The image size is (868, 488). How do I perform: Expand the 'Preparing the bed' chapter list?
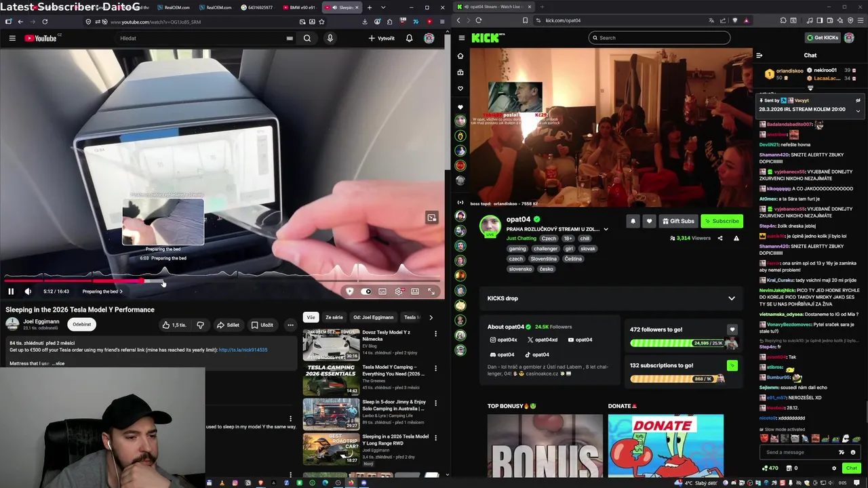click(102, 291)
